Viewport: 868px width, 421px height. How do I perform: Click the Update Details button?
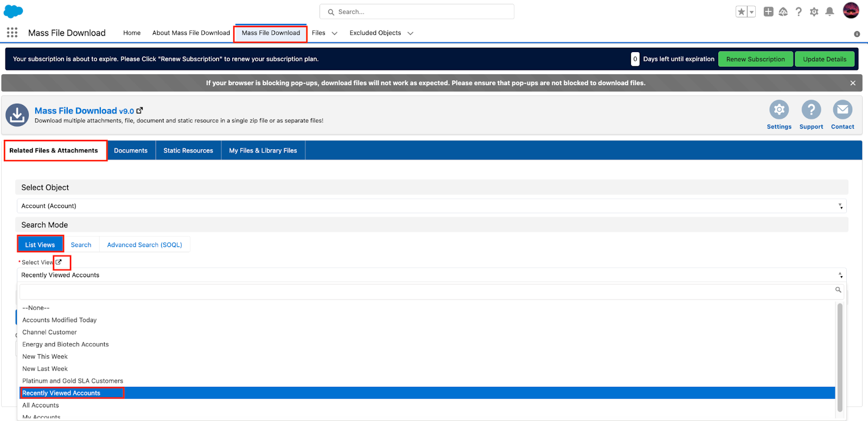pyautogui.click(x=825, y=59)
